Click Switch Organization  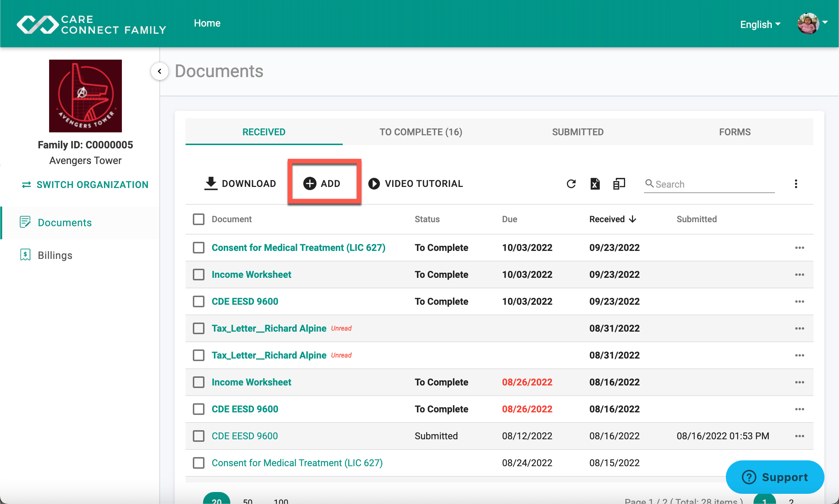[85, 185]
